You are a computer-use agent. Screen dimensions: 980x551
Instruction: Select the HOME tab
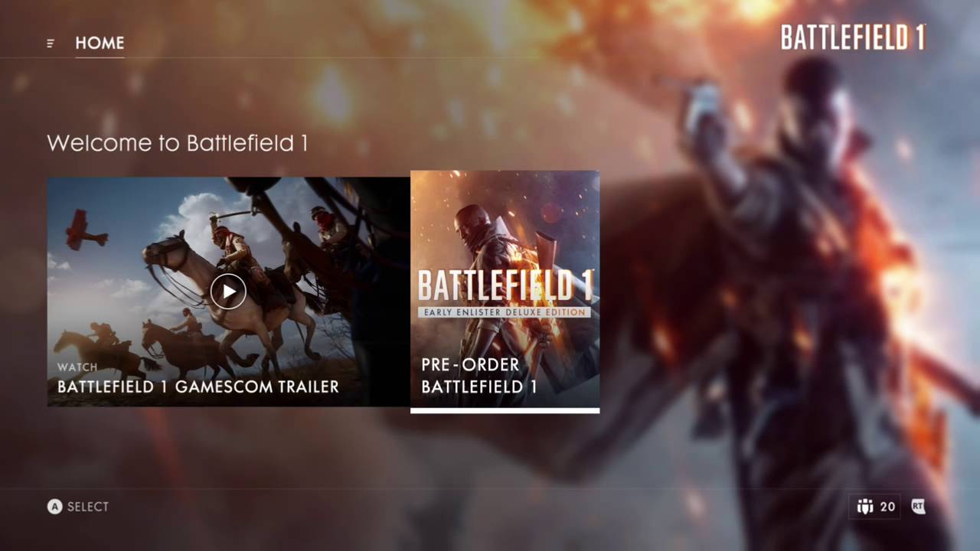point(100,43)
